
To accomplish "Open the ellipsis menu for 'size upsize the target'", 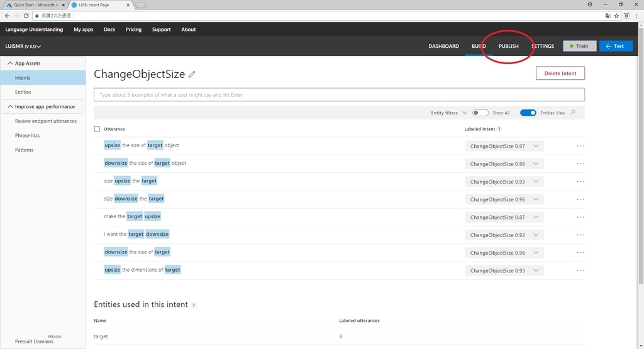I will click(x=580, y=182).
